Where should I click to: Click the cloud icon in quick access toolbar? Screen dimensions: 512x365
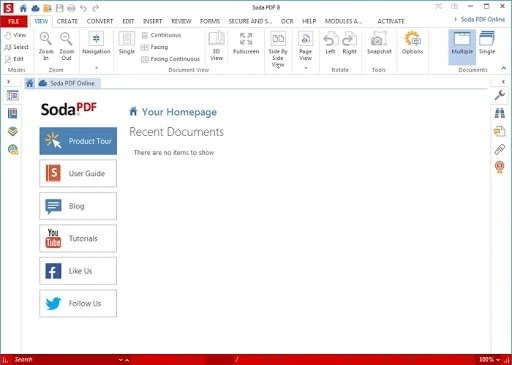click(35, 8)
